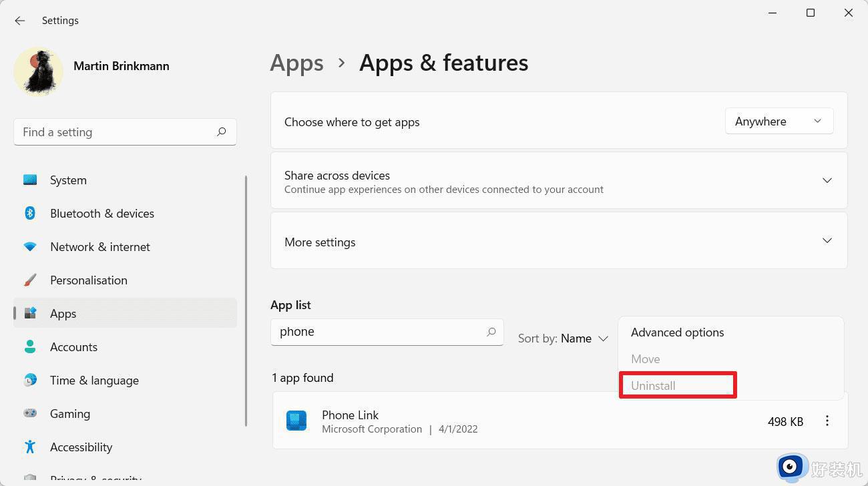Image resolution: width=868 pixels, height=486 pixels.
Task: Click the Gaming controller icon
Action: [30, 414]
